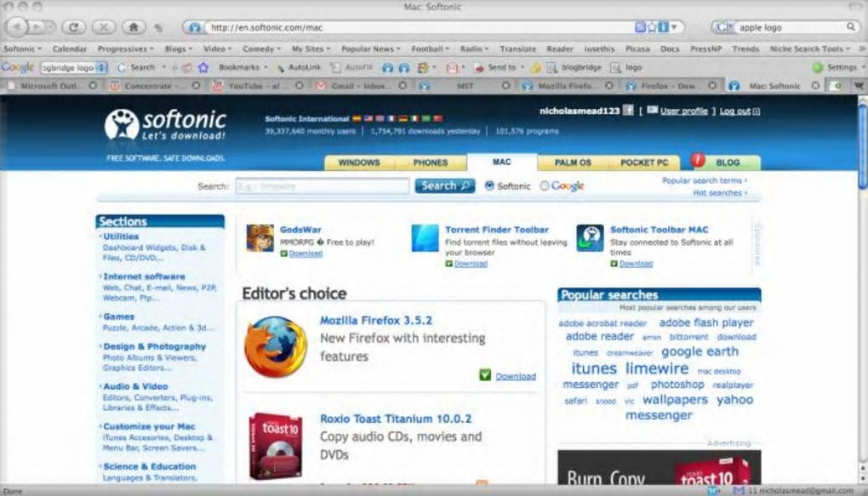The image size is (868, 496).
Task: Open the User profile link
Action: (x=683, y=111)
